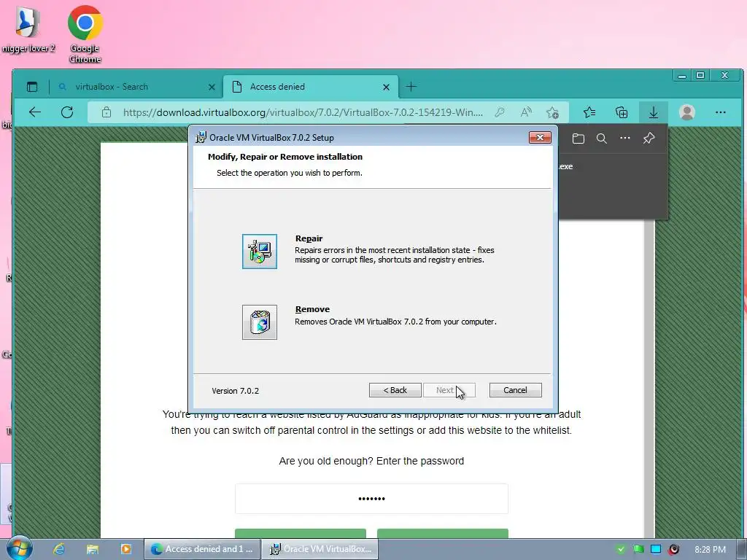Go back in Edge browser
This screenshot has height=560, width=747.
(35, 112)
